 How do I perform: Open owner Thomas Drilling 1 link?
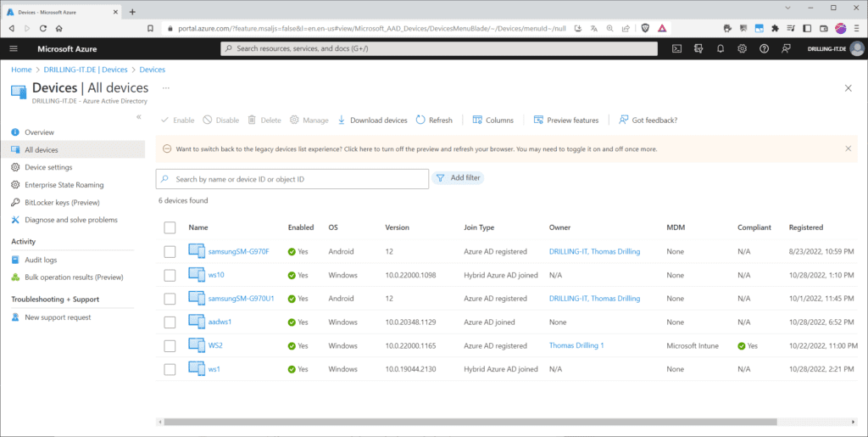click(x=576, y=345)
